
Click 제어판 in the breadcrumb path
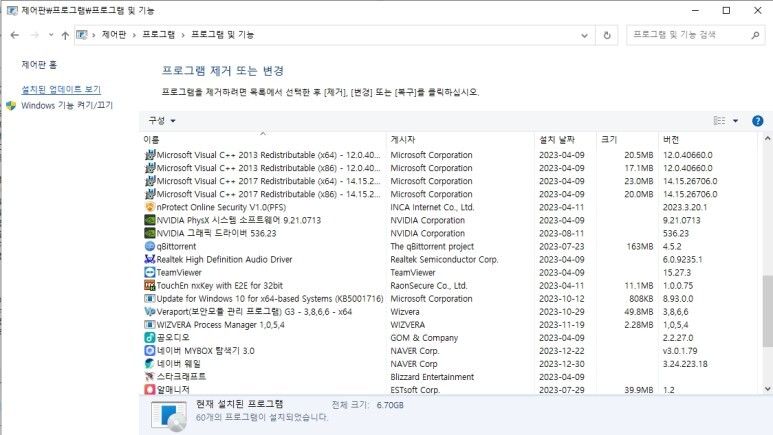[x=114, y=35]
